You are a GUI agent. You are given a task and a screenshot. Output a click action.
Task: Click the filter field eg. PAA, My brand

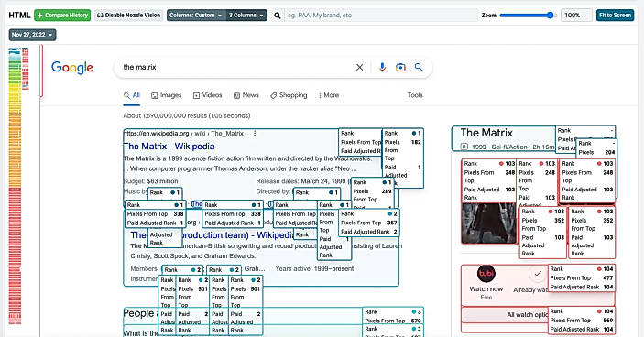(381, 16)
